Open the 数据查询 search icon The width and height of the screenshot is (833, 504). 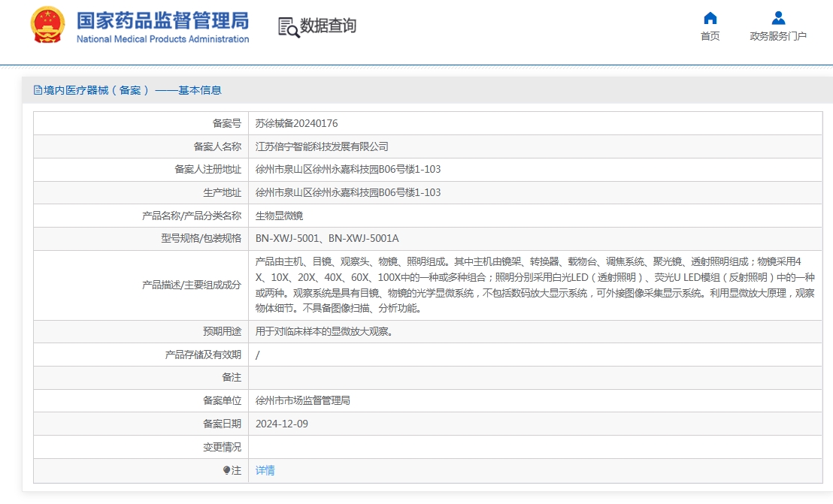(x=289, y=27)
